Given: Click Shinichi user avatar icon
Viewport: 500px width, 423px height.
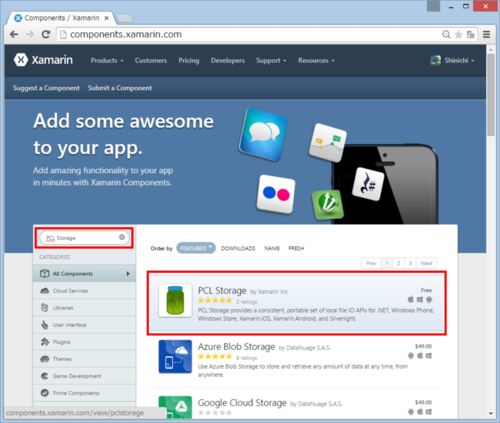Looking at the screenshot, I should coord(436,60).
